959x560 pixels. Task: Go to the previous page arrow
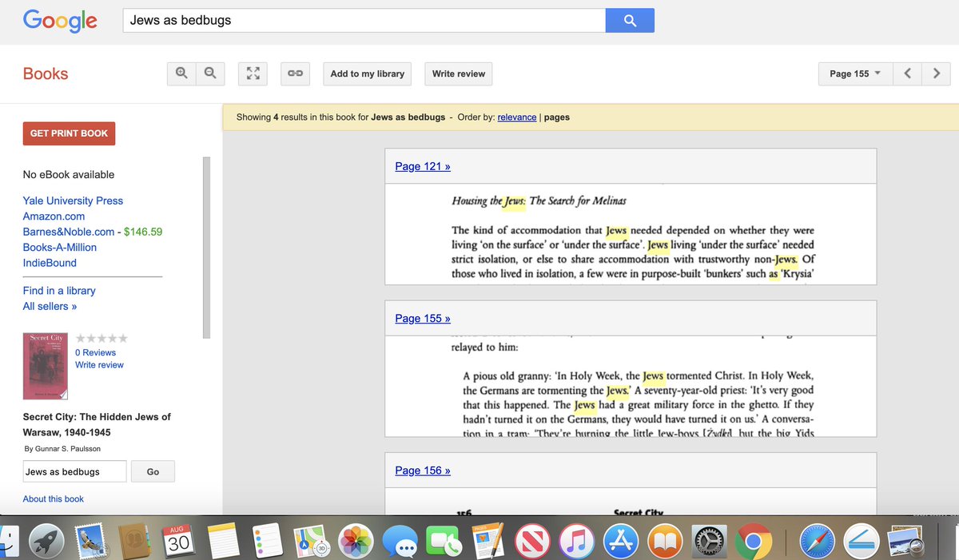pos(907,73)
